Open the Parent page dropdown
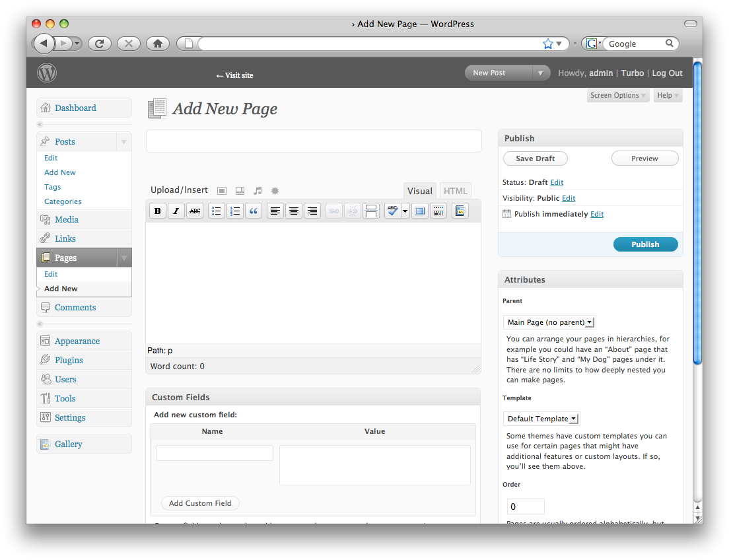The width and height of the screenshot is (729, 560). click(549, 322)
